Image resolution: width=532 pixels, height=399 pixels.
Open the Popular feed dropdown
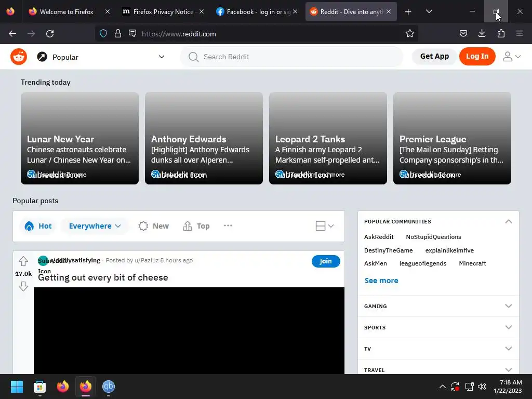[101, 57]
